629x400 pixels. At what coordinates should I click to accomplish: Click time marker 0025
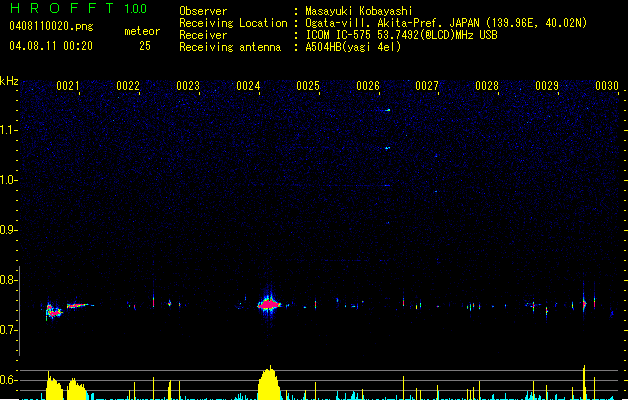[x=308, y=86]
